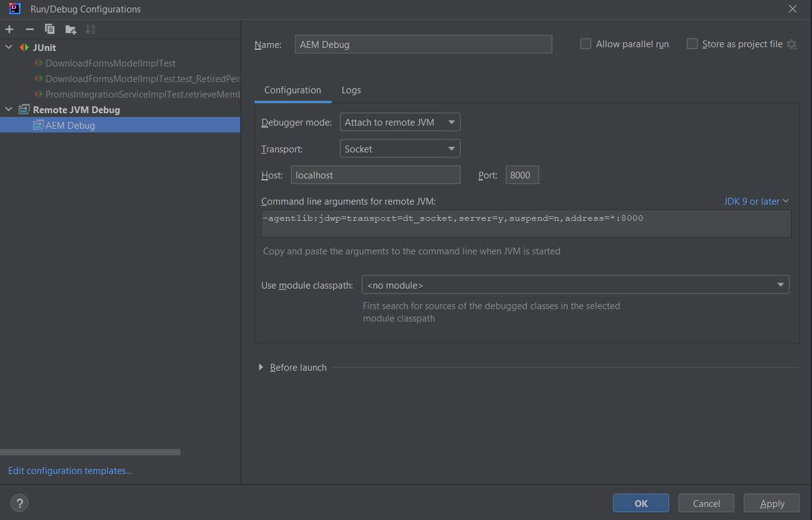Click the Create New Folder icon
812x520 pixels.
pyautogui.click(x=70, y=29)
